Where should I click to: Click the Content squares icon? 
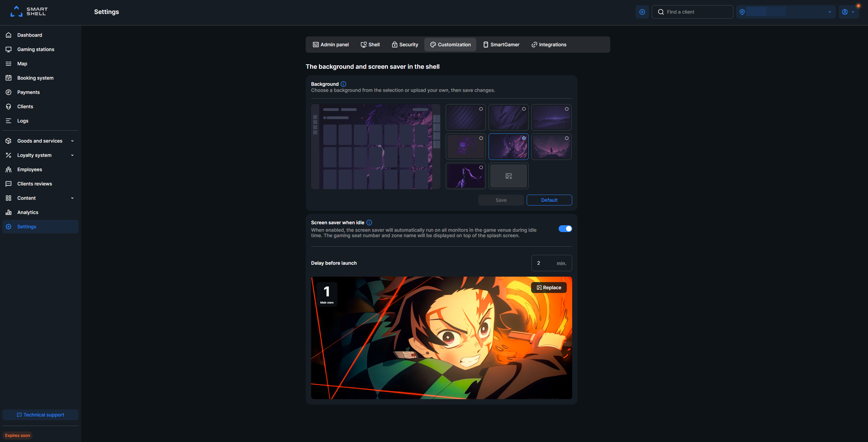[x=8, y=198]
